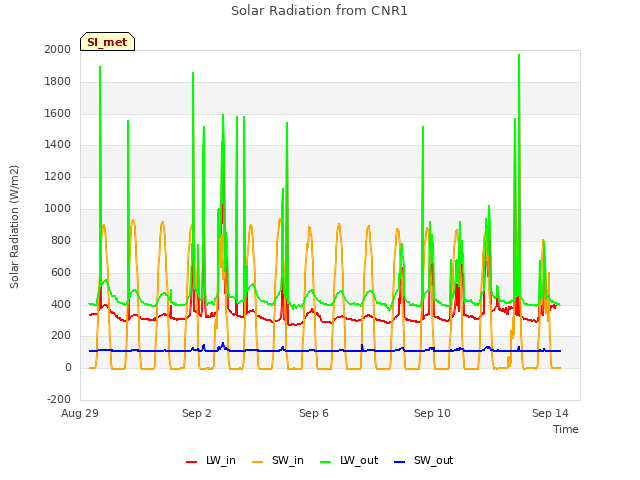Click the -200 y-axis tick label
The height and width of the screenshot is (480, 640).
[59, 399]
